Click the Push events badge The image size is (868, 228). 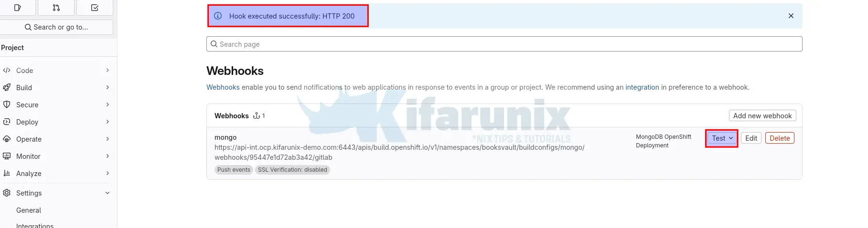[x=234, y=170]
